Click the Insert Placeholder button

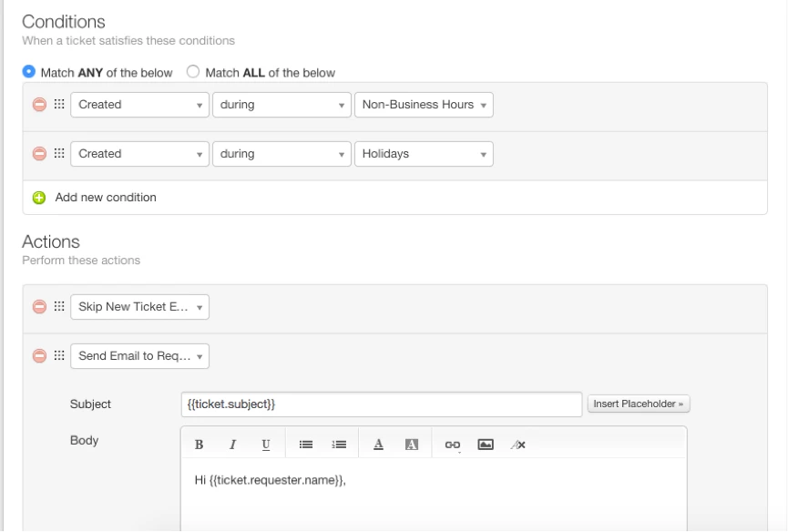(640, 404)
